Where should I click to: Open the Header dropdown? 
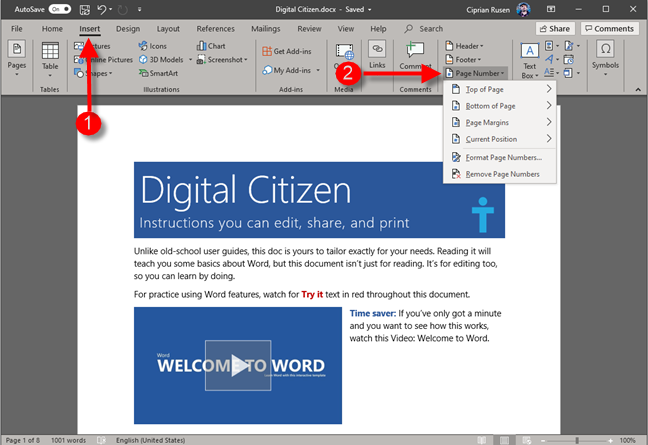(464, 46)
